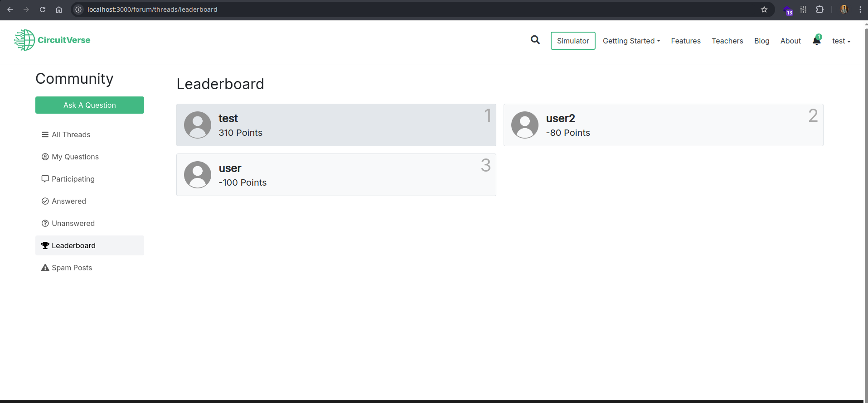Click the avatar of user test
This screenshot has width=868, height=403.
(198, 125)
